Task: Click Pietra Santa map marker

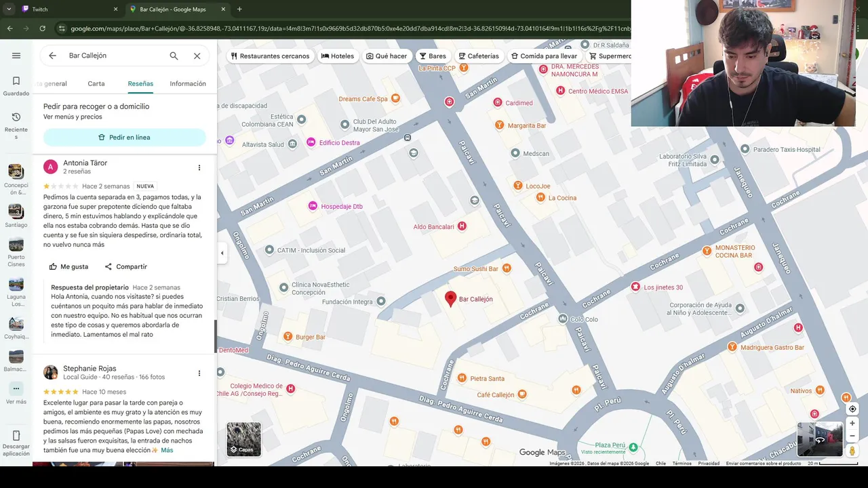Action: click(462, 378)
